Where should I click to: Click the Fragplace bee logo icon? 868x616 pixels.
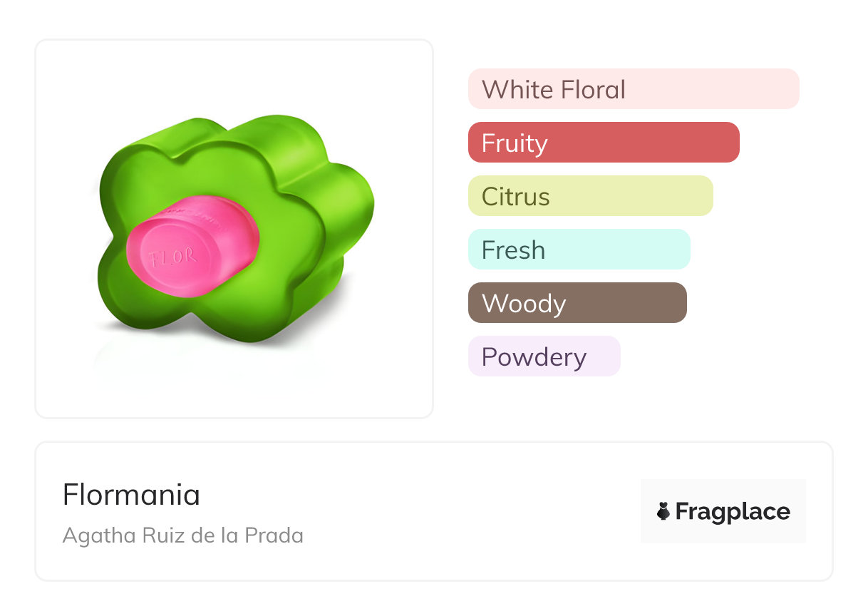pyautogui.click(x=663, y=511)
